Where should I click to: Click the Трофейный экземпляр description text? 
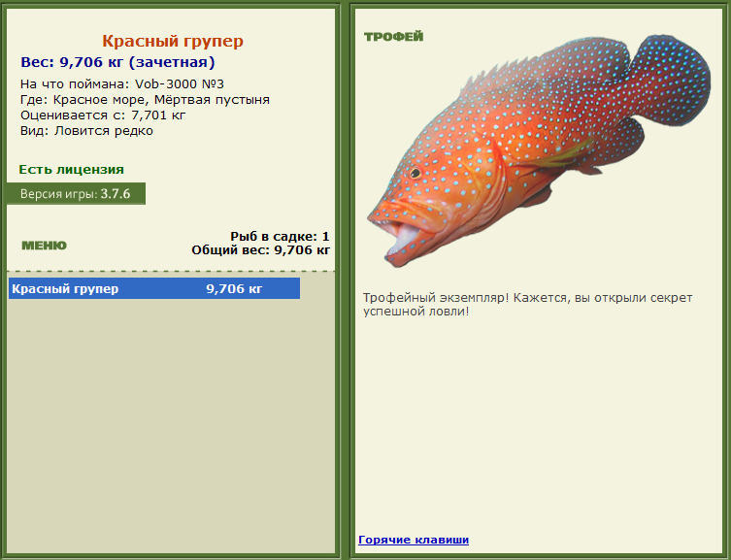[528, 304]
